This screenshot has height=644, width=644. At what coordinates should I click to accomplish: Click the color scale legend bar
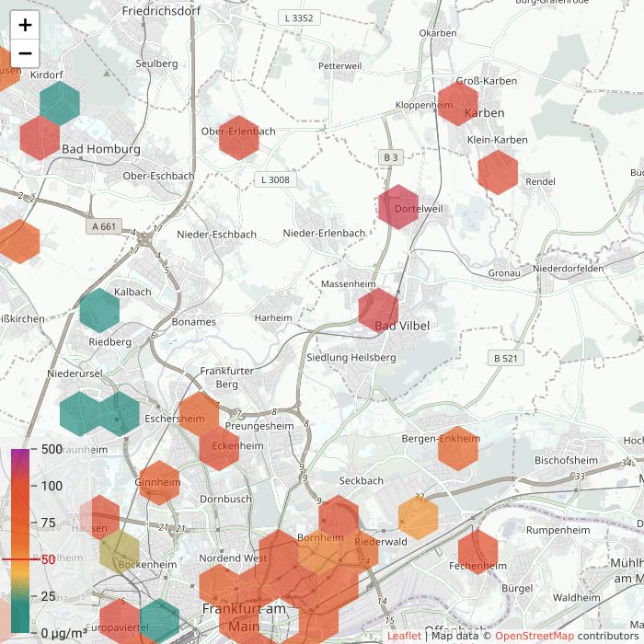click(20, 541)
